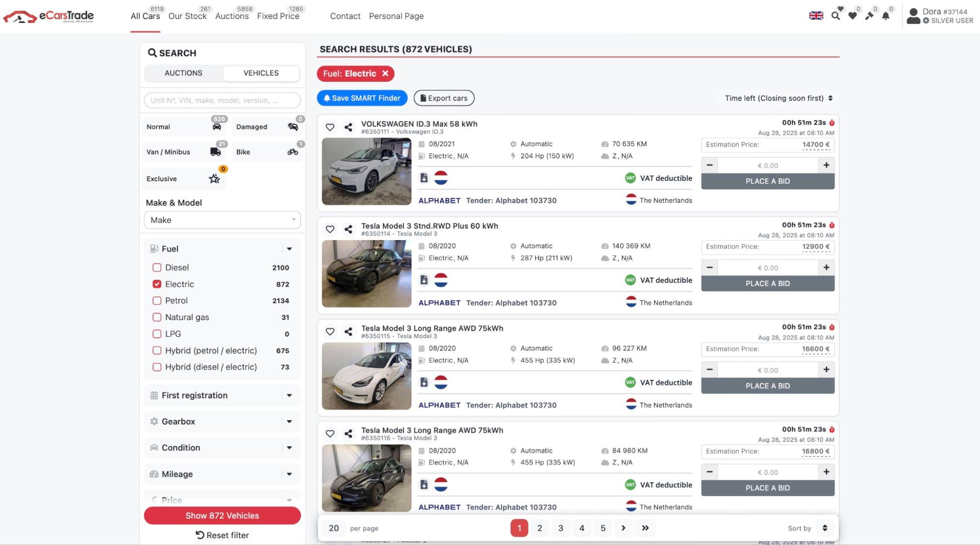Check Hybrid (diesel / electric) checkbox
This screenshot has width=980, height=545.
[x=157, y=367]
